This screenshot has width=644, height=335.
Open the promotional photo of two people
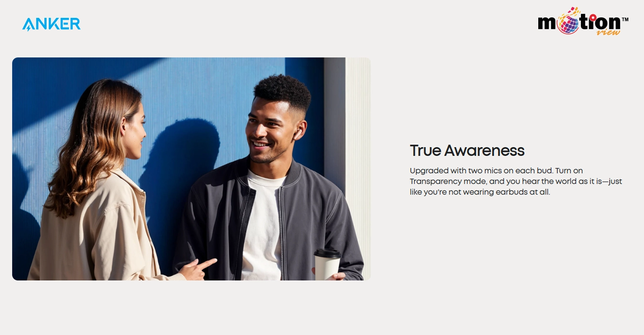191,169
